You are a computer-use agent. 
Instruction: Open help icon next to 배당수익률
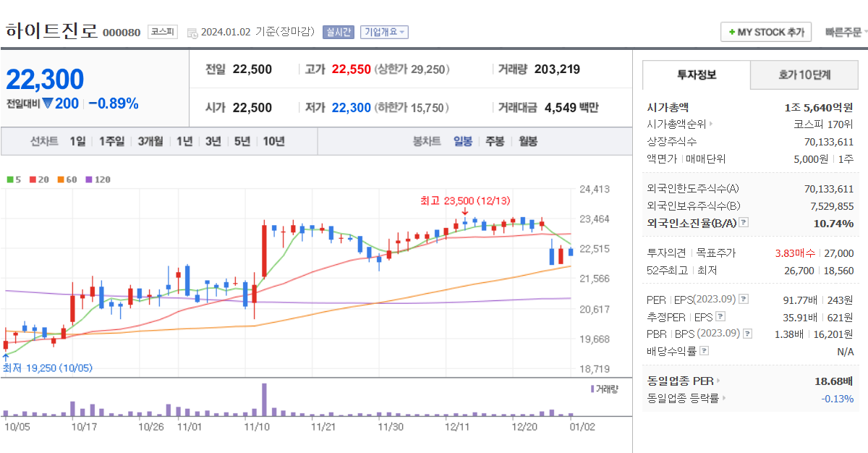pyautogui.click(x=705, y=351)
